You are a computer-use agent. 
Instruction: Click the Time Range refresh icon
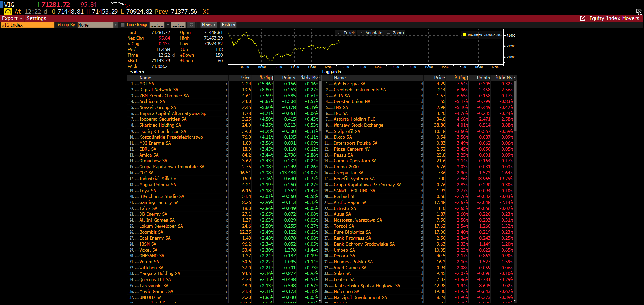[x=191, y=25]
